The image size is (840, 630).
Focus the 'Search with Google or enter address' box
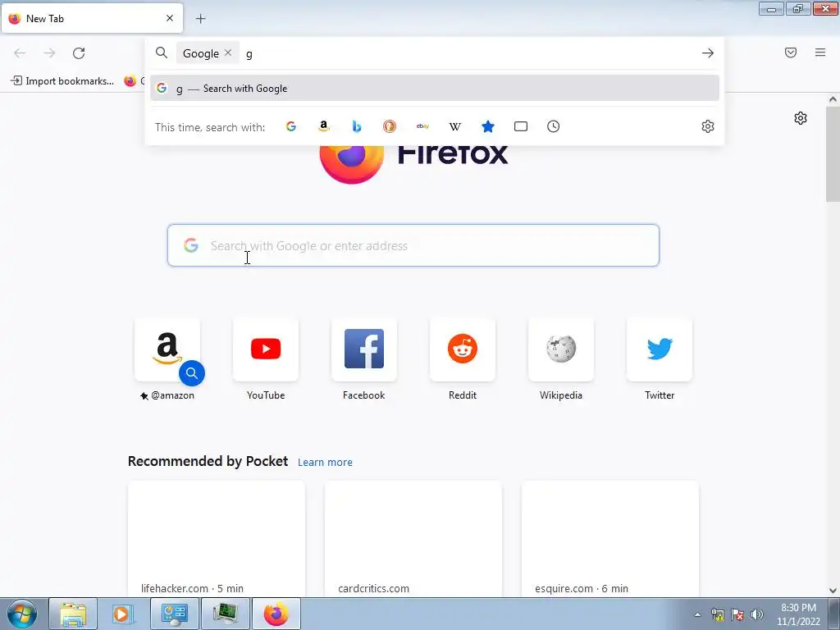pyautogui.click(x=413, y=245)
